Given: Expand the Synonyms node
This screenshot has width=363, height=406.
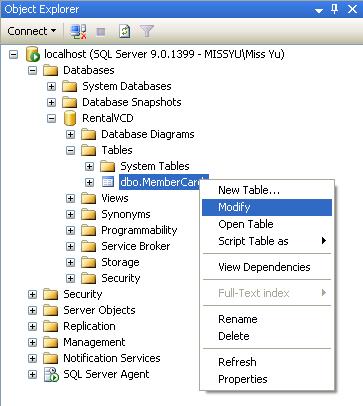Looking at the screenshot, I should (x=70, y=214).
